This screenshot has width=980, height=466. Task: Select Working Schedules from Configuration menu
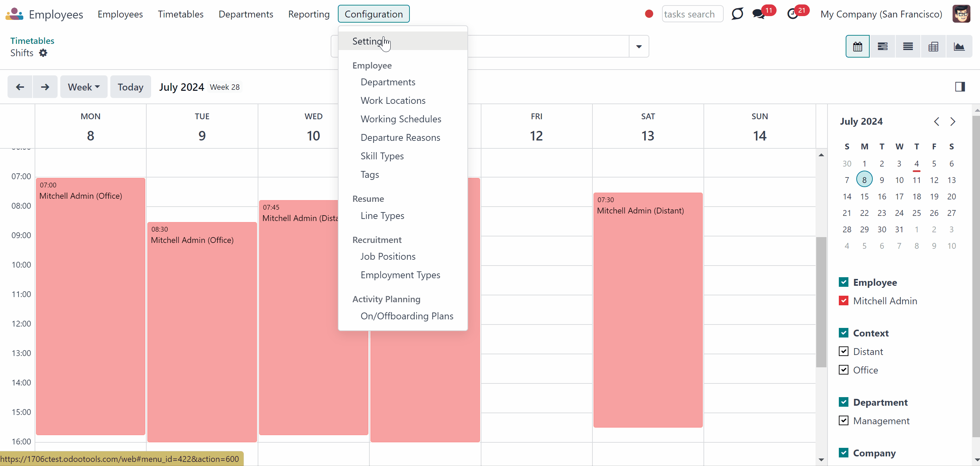click(x=401, y=119)
